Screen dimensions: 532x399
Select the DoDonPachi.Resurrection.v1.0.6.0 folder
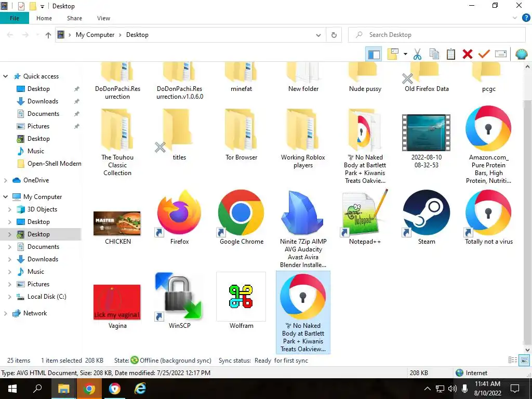point(179,81)
